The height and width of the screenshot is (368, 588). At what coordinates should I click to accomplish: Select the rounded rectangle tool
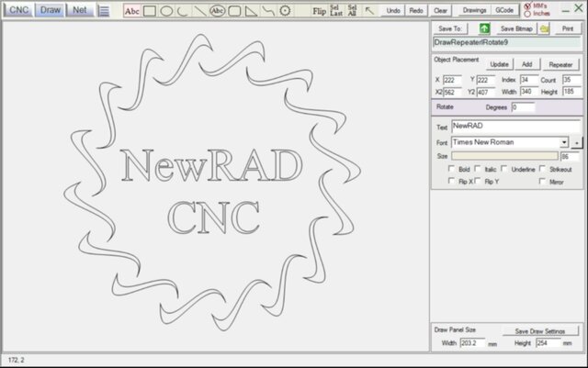(234, 11)
